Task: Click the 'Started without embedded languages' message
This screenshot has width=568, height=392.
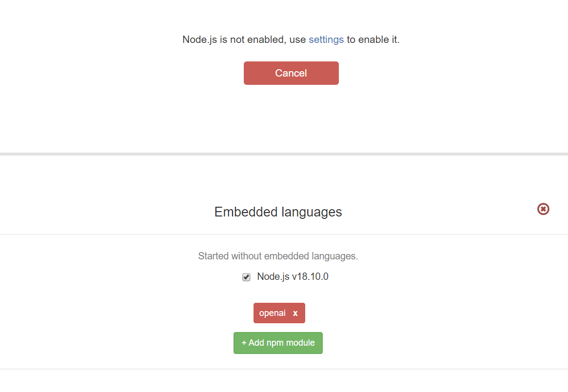Action: (278, 256)
